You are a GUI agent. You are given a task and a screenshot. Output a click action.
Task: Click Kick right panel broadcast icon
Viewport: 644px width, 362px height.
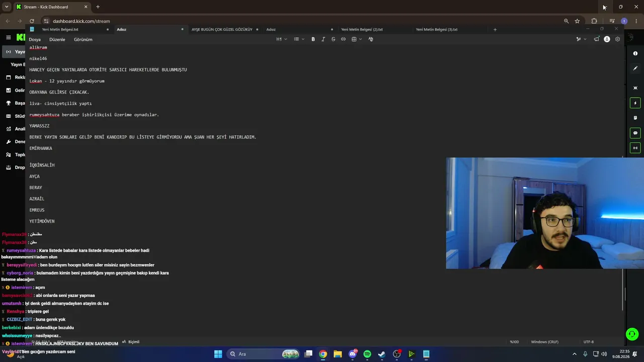pos(635,148)
